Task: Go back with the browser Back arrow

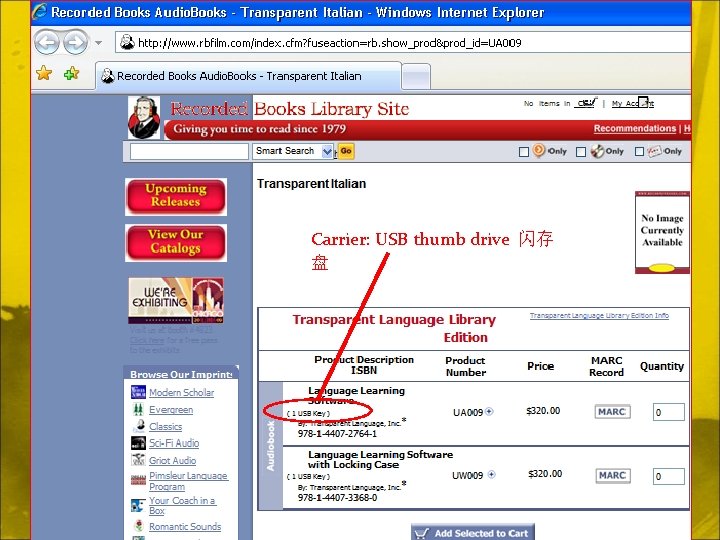Action: [x=47, y=43]
